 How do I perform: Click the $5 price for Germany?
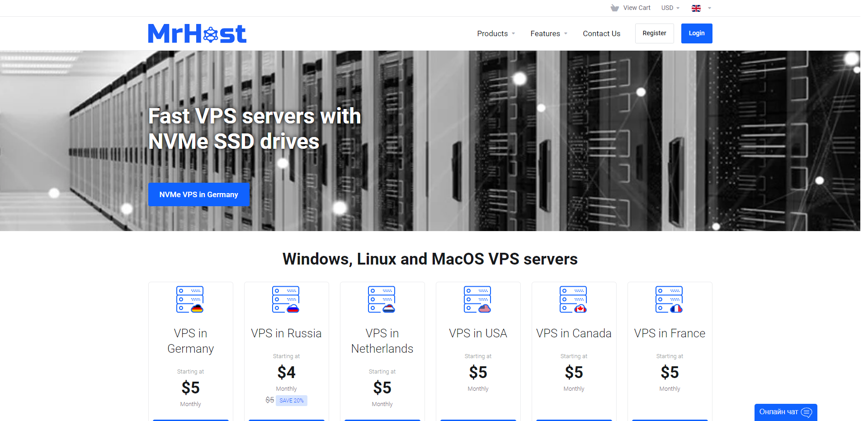tap(190, 388)
